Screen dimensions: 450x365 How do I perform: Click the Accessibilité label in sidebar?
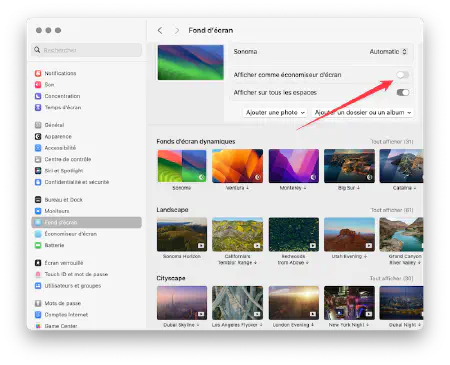coord(60,148)
